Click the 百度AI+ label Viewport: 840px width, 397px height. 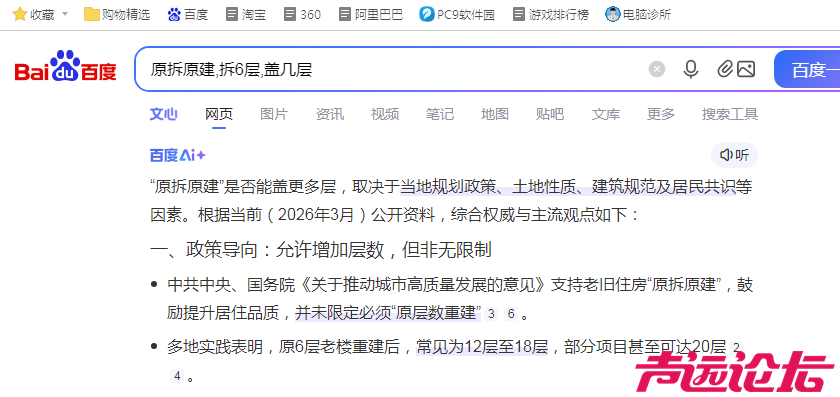click(x=177, y=155)
